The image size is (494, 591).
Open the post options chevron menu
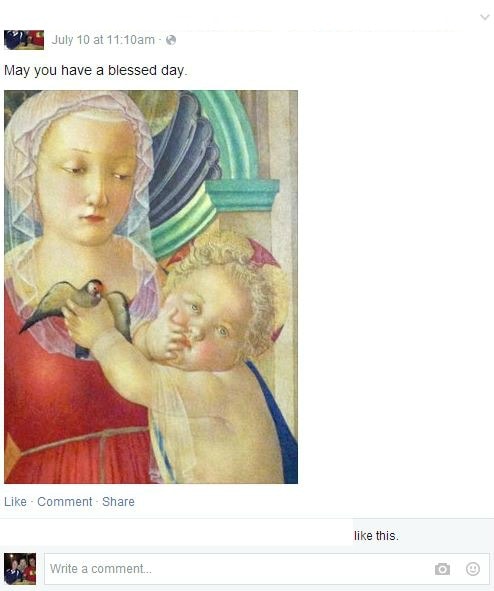tap(485, 17)
